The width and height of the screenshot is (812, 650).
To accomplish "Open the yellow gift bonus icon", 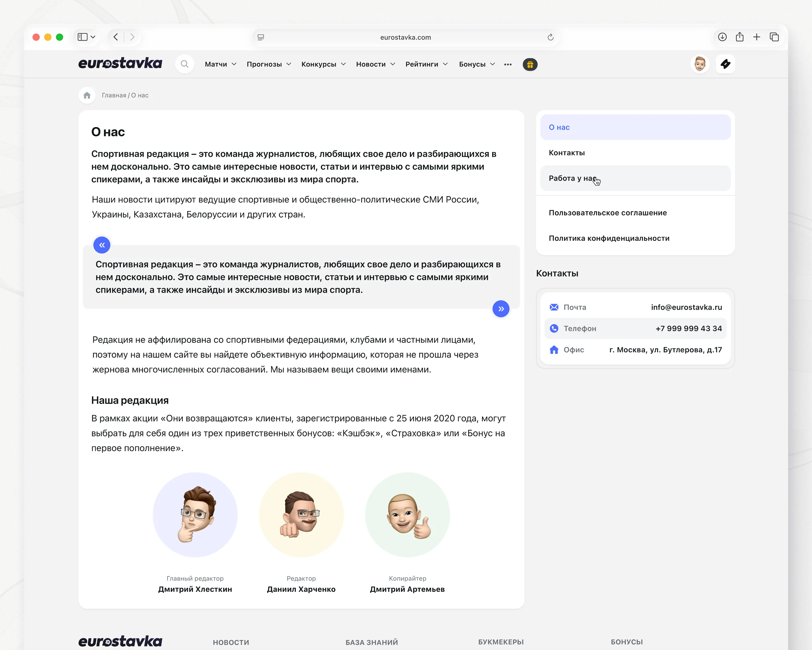I will tap(530, 65).
